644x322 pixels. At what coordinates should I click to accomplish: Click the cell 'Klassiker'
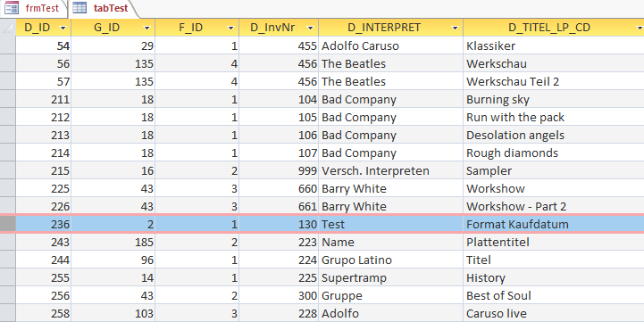[x=554, y=45]
